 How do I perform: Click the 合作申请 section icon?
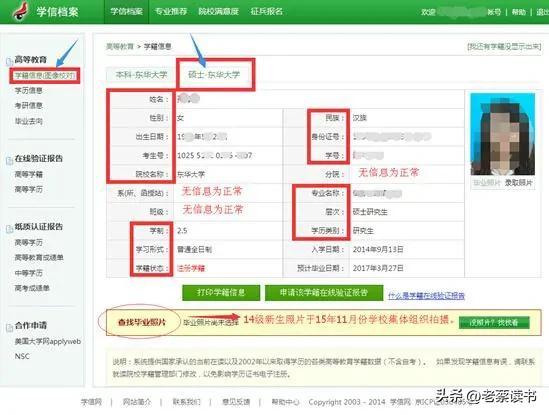coord(9,327)
